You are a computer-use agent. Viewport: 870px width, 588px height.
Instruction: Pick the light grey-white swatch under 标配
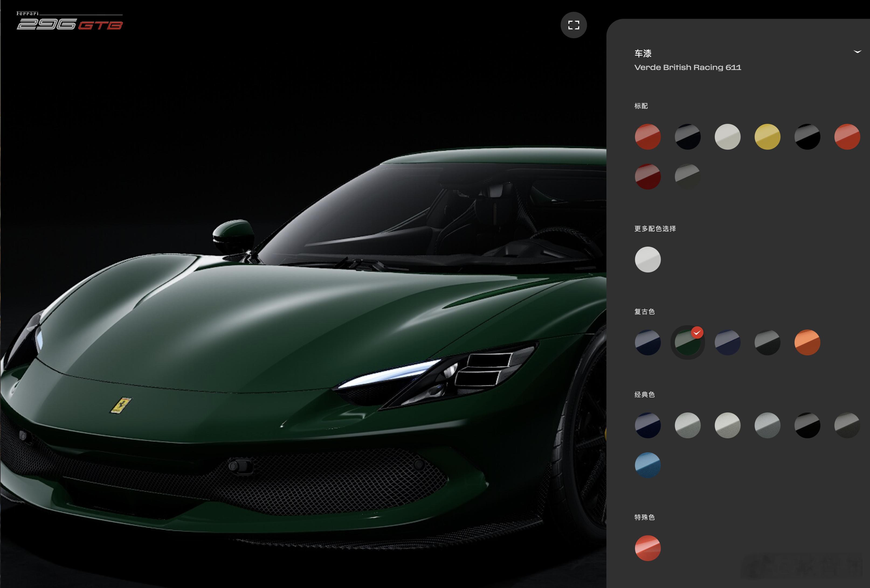[x=727, y=137]
